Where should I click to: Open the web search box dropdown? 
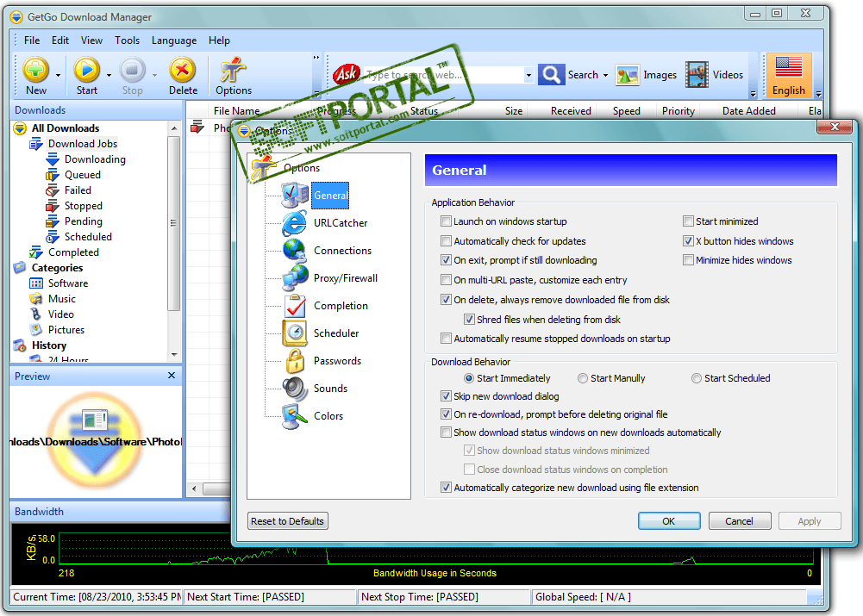tap(528, 75)
